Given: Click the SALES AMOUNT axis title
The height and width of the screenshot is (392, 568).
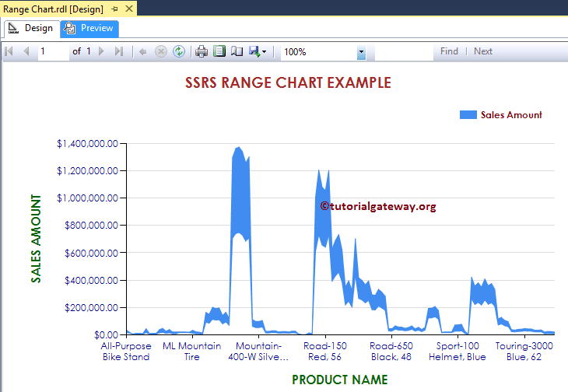Looking at the screenshot, I should [x=36, y=239].
